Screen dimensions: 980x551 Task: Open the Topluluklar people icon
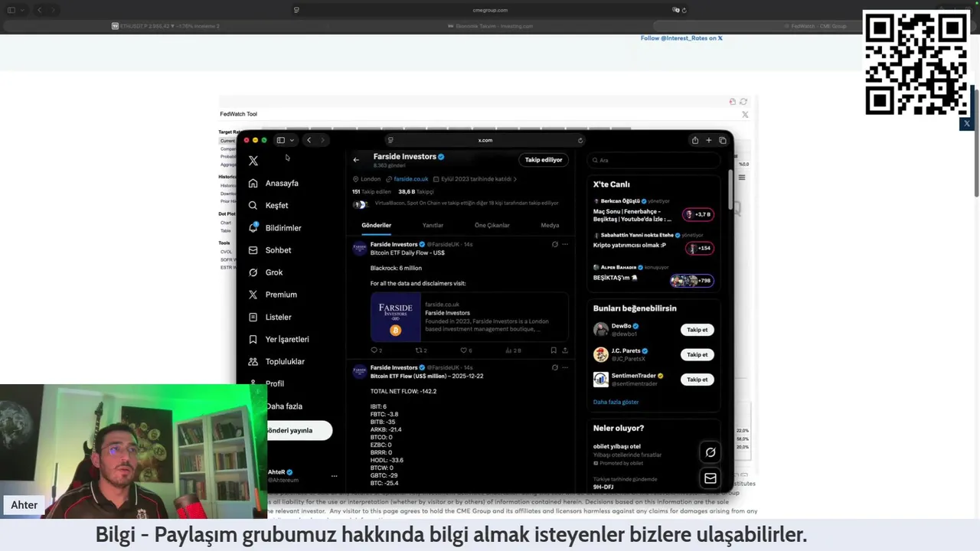coord(253,361)
